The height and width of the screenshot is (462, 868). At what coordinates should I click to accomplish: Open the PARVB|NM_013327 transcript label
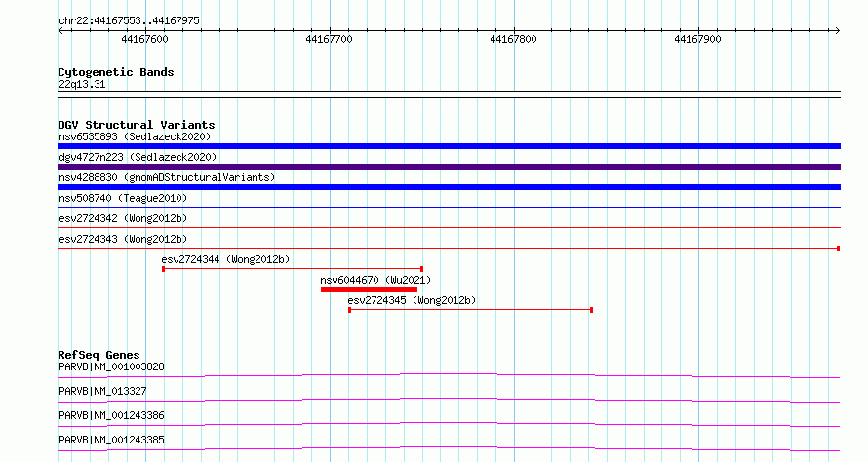102,391
